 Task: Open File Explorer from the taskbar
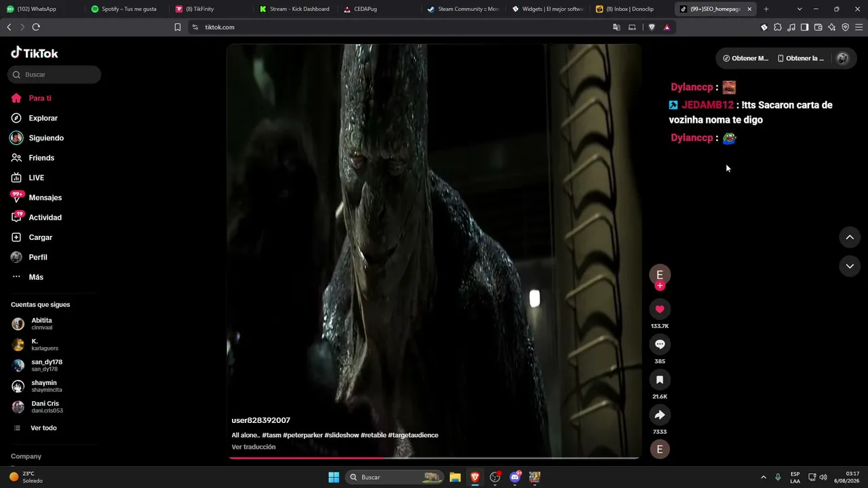pos(455,477)
